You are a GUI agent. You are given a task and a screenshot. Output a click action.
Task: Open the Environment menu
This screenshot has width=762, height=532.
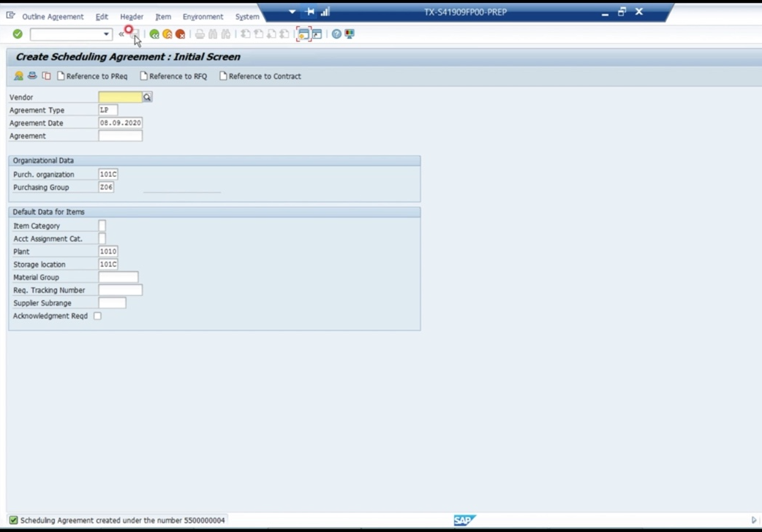[x=203, y=17]
